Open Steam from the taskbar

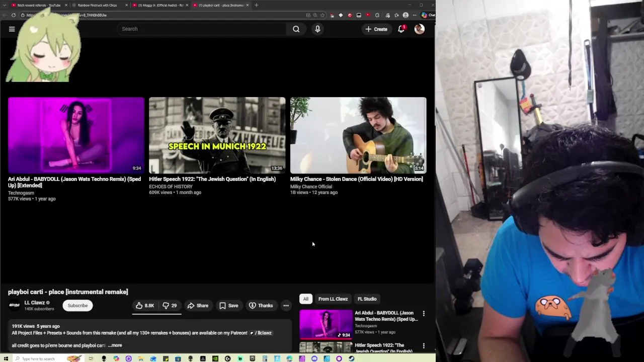tap(352, 358)
